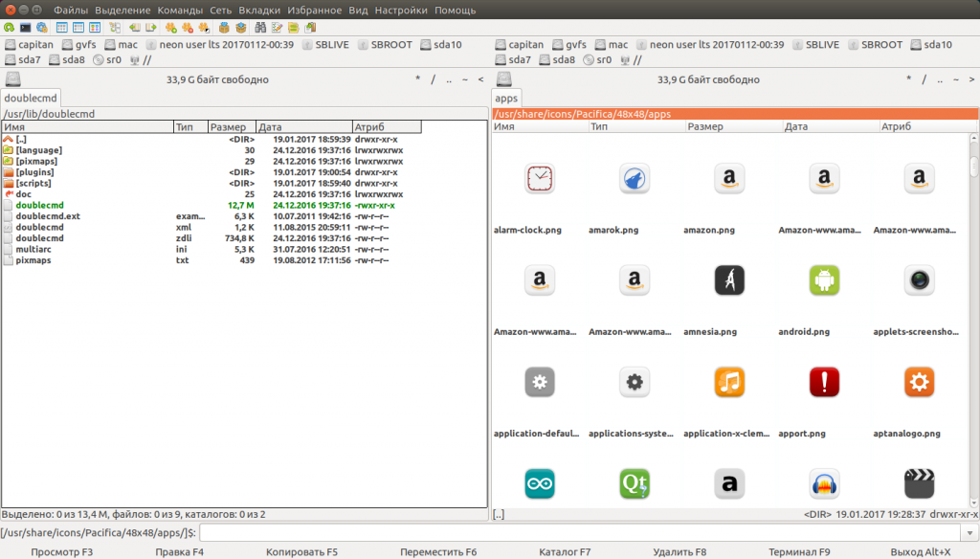980x559 pixels.
Task: Click right panel vertical scrollbar
Action: click(x=973, y=320)
